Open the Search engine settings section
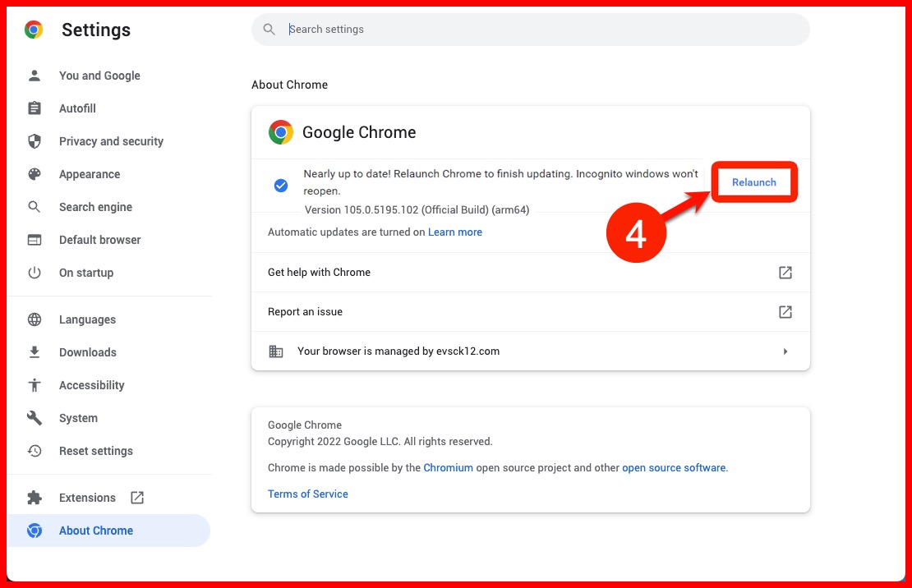 [95, 207]
